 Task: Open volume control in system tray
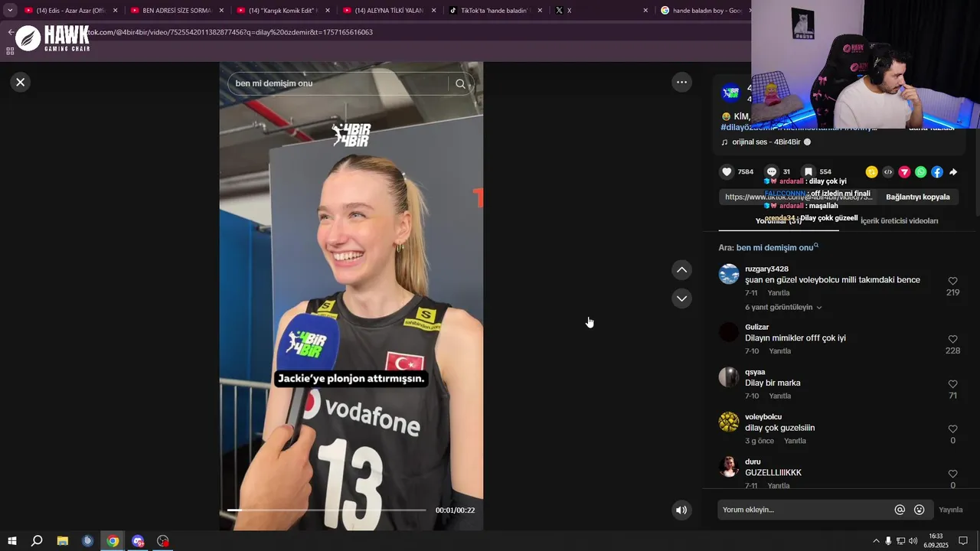point(913,541)
